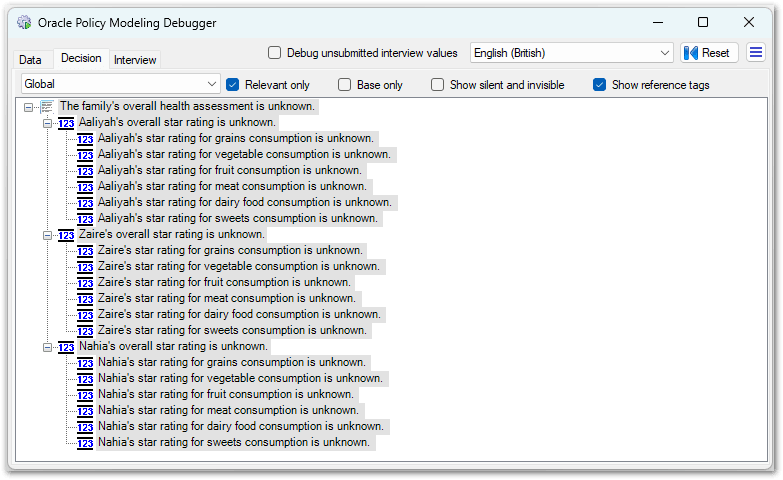Click the Oracle Policy Modeling gear icon
Image resolution: width=783 pixels, height=480 pixels.
tap(24, 22)
